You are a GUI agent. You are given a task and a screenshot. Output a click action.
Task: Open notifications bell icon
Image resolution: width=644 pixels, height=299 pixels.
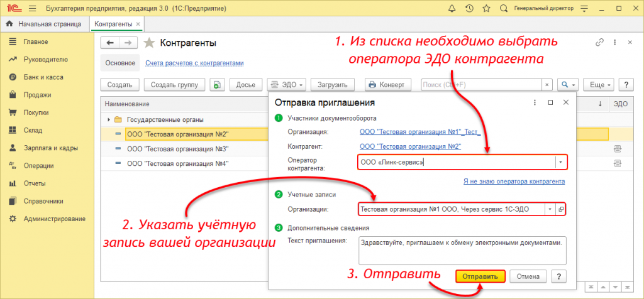tap(452, 9)
